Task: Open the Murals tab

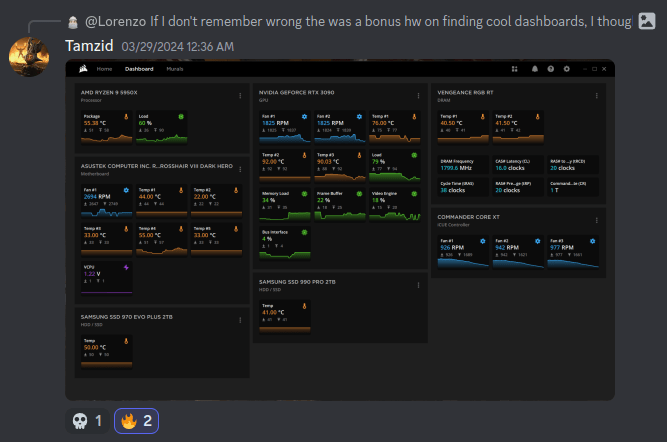Action: point(175,69)
